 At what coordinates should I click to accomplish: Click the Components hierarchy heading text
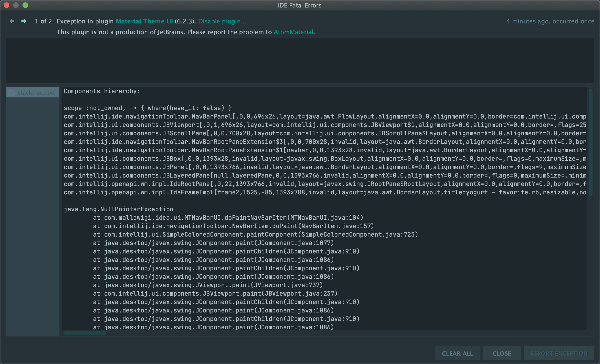(101, 91)
